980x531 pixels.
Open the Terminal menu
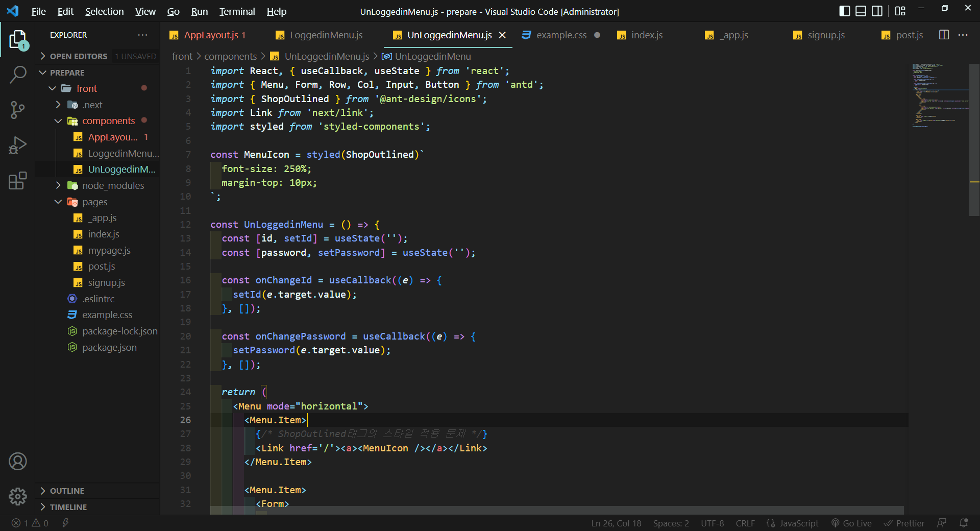point(237,11)
